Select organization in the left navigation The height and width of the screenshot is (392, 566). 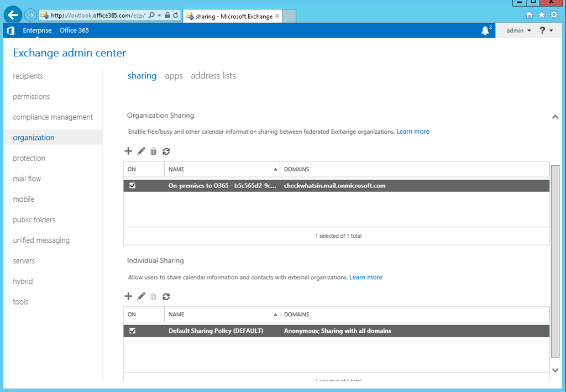53,138
